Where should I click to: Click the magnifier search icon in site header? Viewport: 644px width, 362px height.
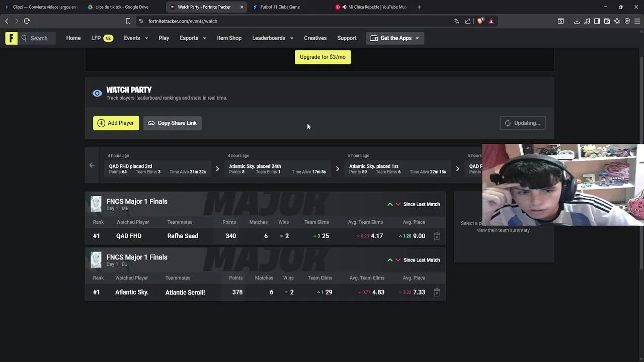[24, 38]
